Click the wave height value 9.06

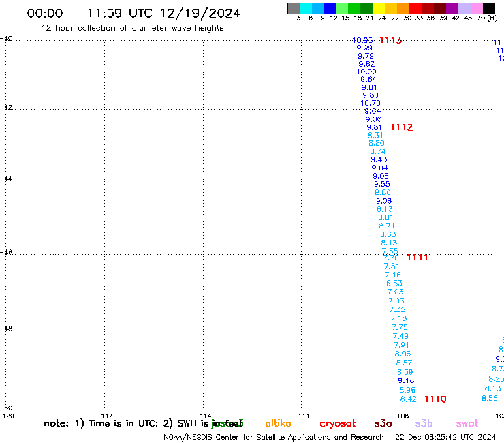[373, 119]
